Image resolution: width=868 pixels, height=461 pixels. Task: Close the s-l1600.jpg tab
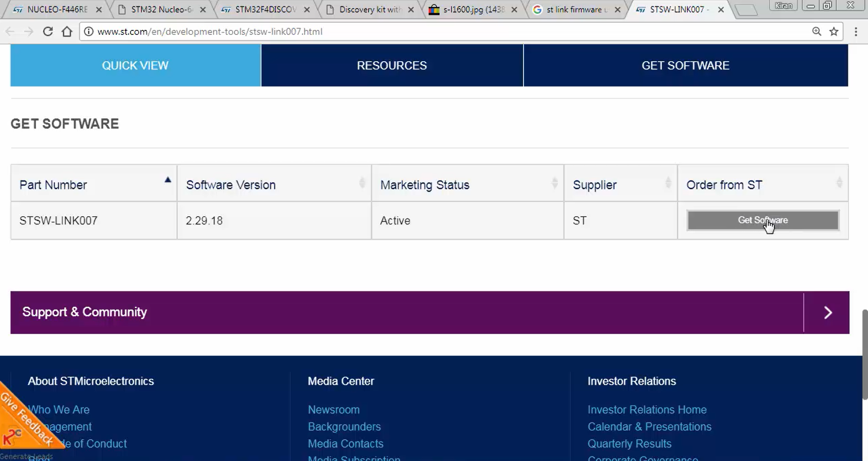tap(514, 10)
